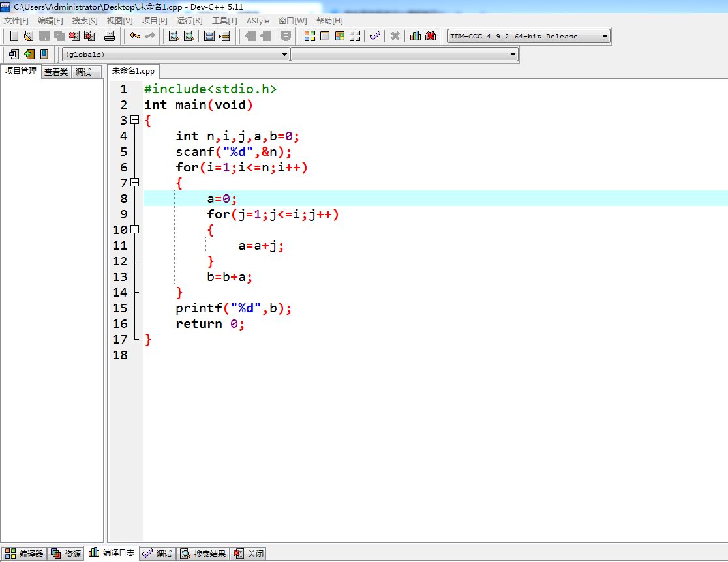Open the 运行[R] menu
This screenshot has height=562, width=728.
tap(189, 20)
